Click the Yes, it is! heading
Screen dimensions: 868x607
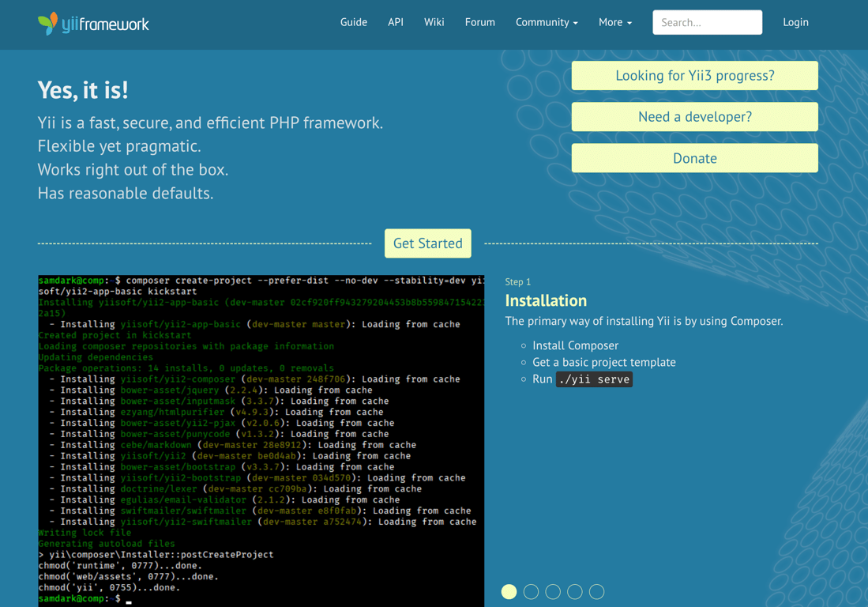[x=83, y=90]
